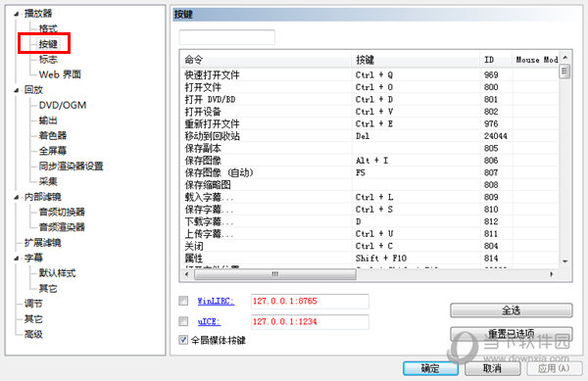Screen dimensions: 588x381
Task: Click the vertical scrollbar thumb of the list
Action: (x=564, y=71)
